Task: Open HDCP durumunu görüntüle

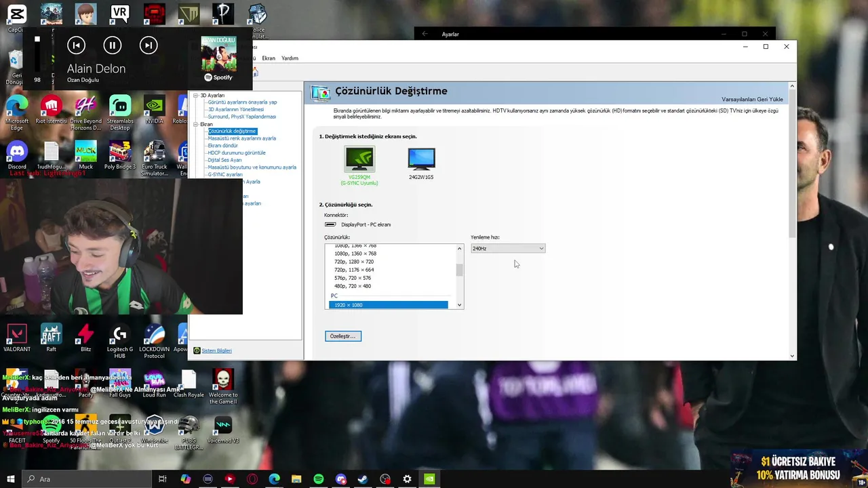Action: pyautogui.click(x=237, y=152)
